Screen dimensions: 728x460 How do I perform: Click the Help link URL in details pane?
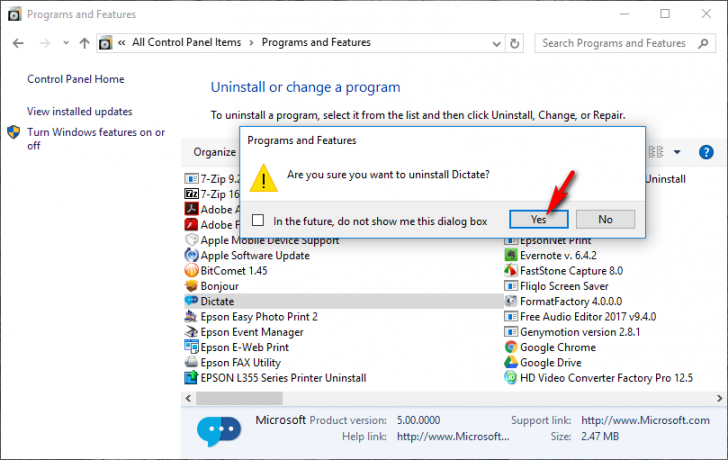(x=453, y=437)
